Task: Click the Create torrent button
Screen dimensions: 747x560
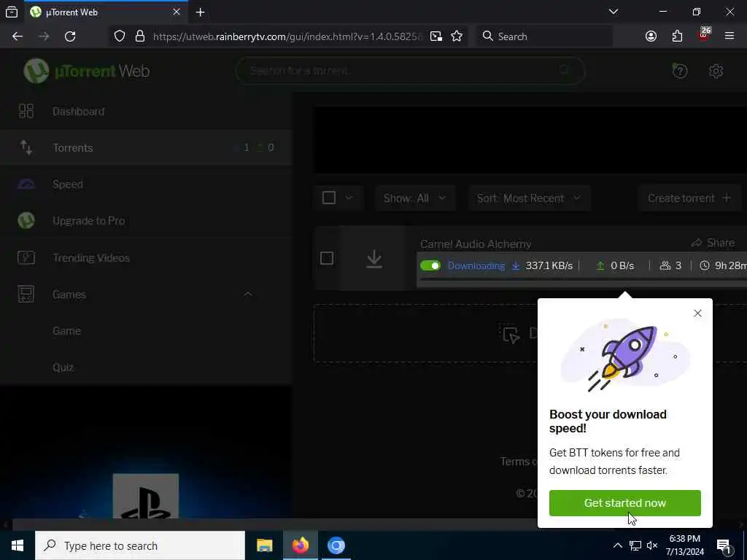Action: point(689,198)
